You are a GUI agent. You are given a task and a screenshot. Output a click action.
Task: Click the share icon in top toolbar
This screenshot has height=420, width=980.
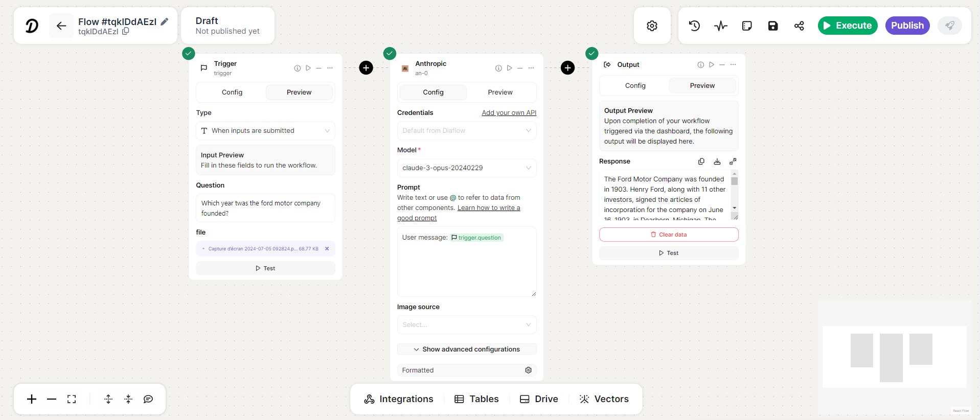[x=799, y=26]
